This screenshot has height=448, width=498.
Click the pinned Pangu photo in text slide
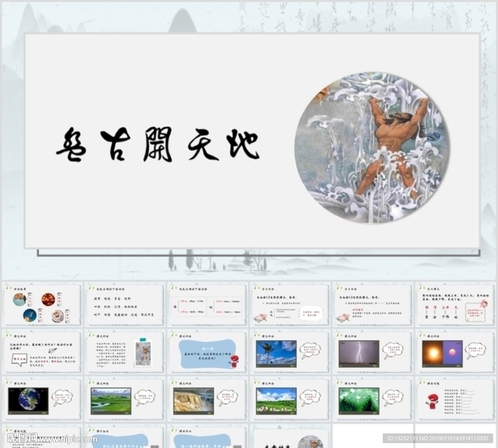coord(143,353)
